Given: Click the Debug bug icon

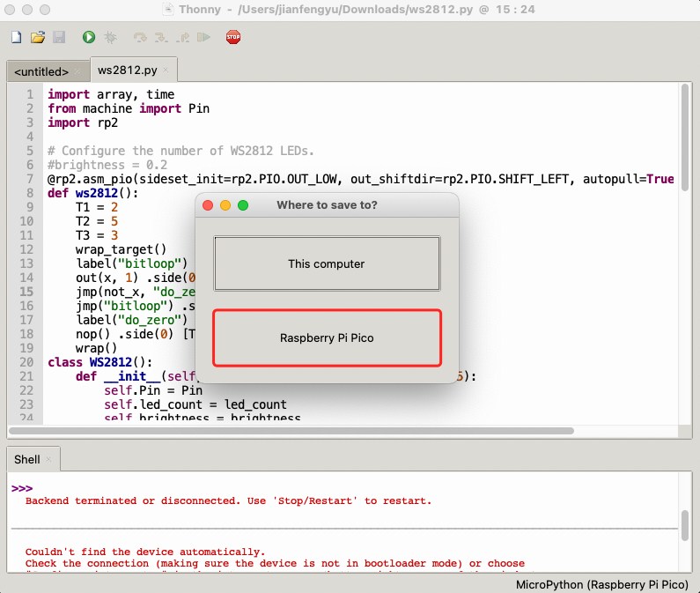Looking at the screenshot, I should click(x=110, y=37).
